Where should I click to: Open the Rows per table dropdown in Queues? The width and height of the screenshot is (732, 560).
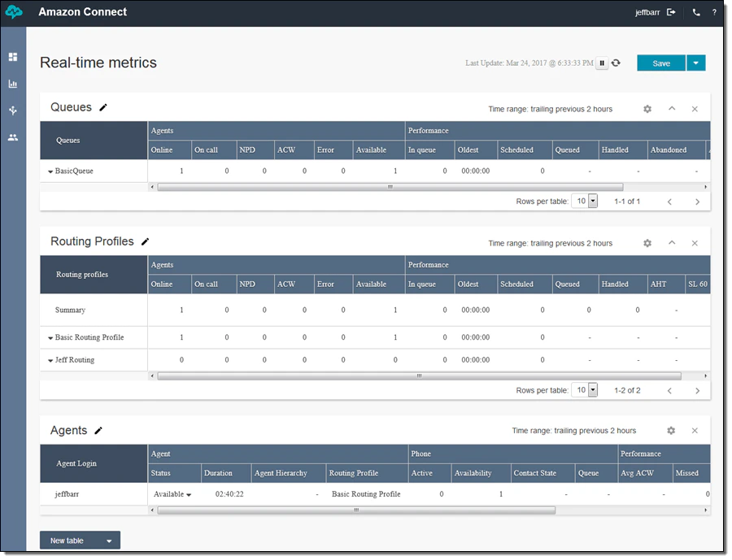585,201
